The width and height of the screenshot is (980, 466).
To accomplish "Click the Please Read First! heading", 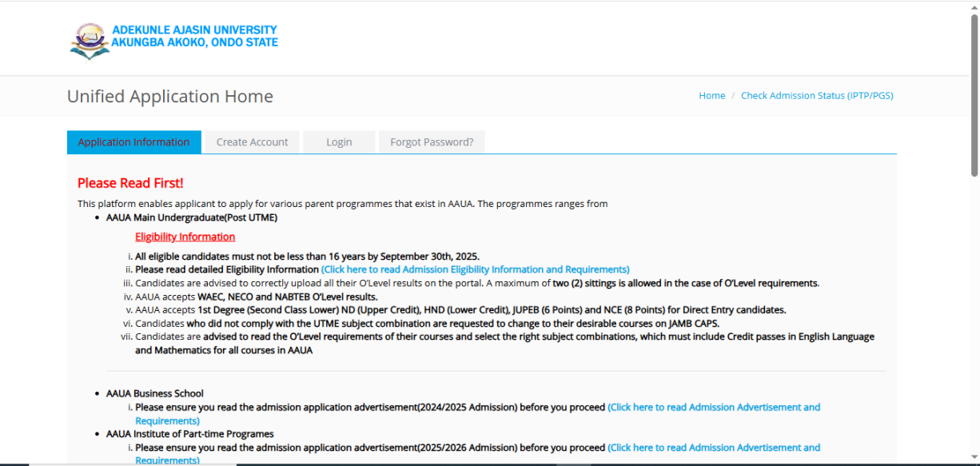I will [130, 184].
